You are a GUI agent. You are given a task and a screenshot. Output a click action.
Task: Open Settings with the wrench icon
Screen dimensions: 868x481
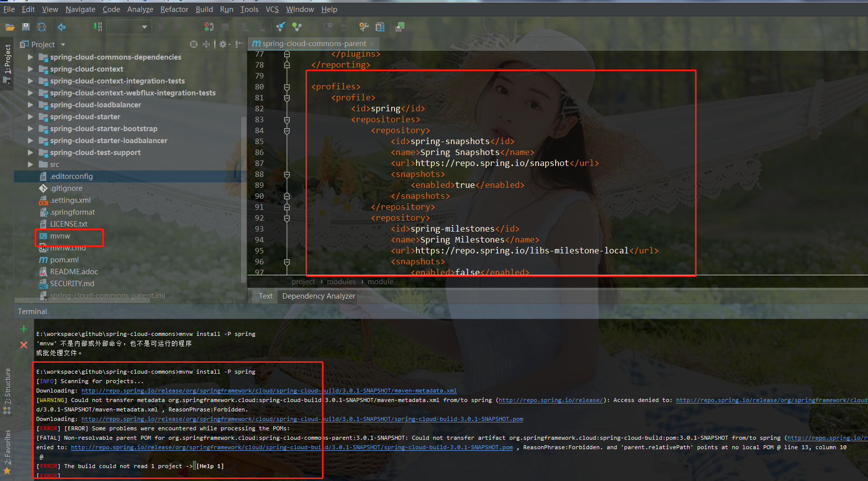[x=364, y=27]
